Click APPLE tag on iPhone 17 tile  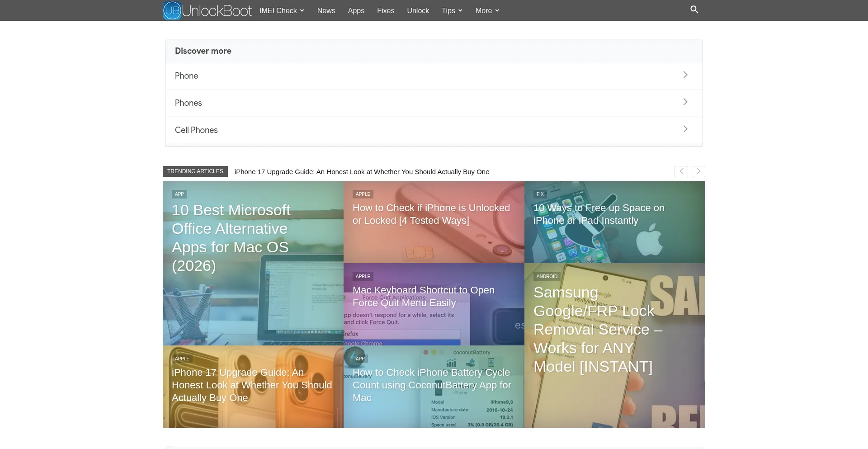tap(182, 359)
